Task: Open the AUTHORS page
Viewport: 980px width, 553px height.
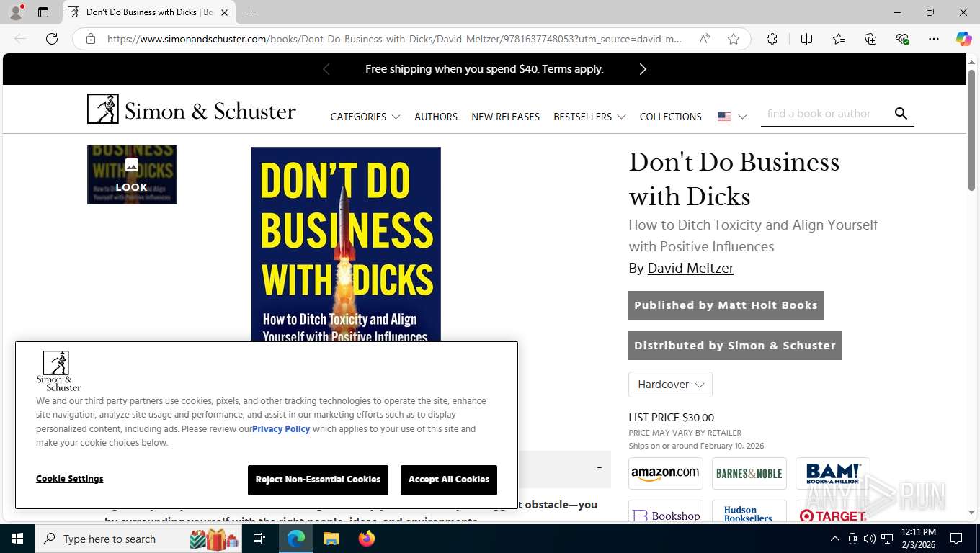Action: 436,117
